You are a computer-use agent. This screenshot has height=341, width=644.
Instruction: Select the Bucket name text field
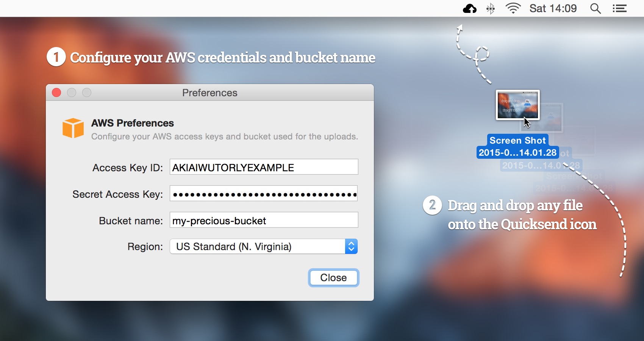coord(264,220)
